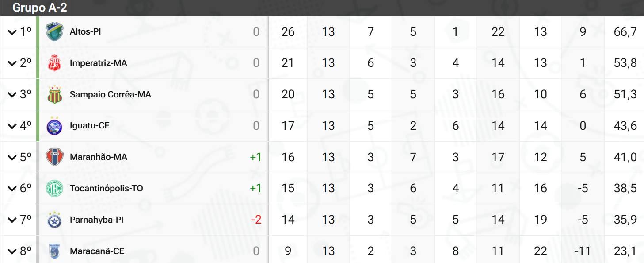644x263 pixels.
Task: Click the Iguatu-CE club badge
Action: pyautogui.click(x=54, y=126)
